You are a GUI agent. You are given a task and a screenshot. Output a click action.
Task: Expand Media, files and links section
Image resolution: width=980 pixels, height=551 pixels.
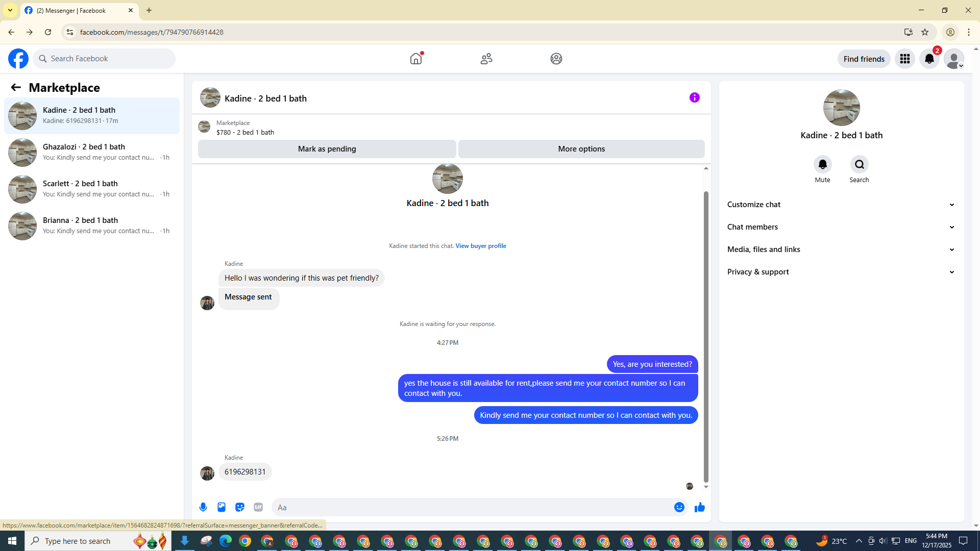[x=841, y=249]
